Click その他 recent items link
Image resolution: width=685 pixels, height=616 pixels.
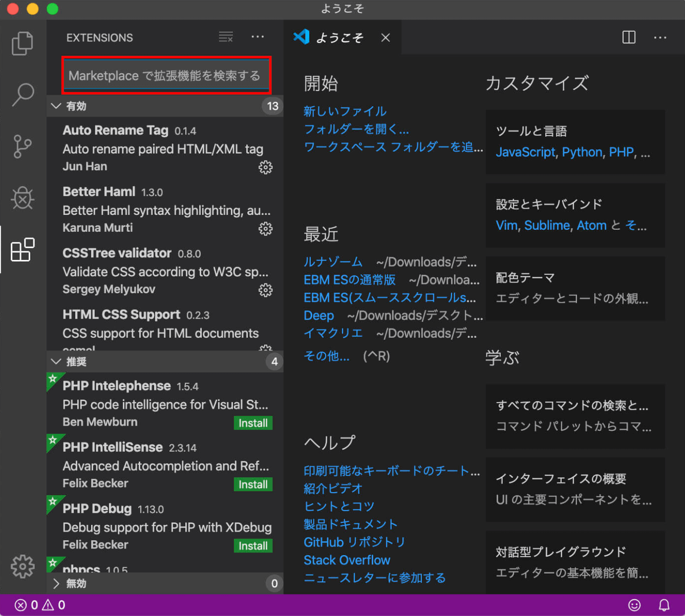[327, 356]
